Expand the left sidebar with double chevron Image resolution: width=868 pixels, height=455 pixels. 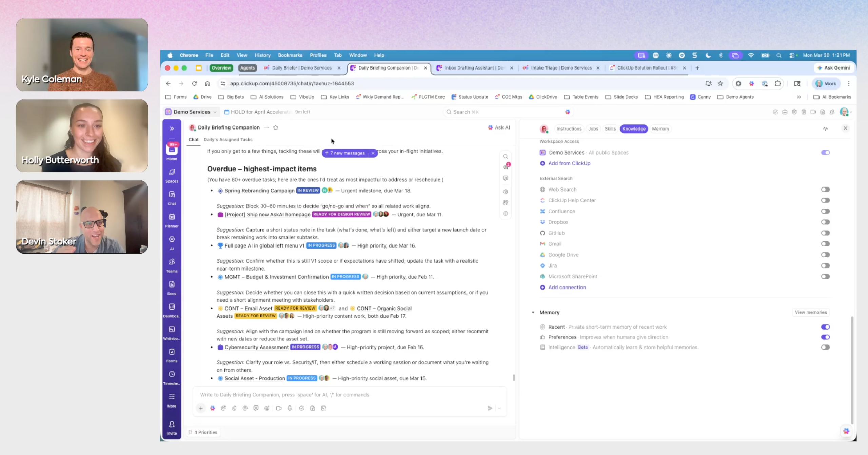(172, 128)
